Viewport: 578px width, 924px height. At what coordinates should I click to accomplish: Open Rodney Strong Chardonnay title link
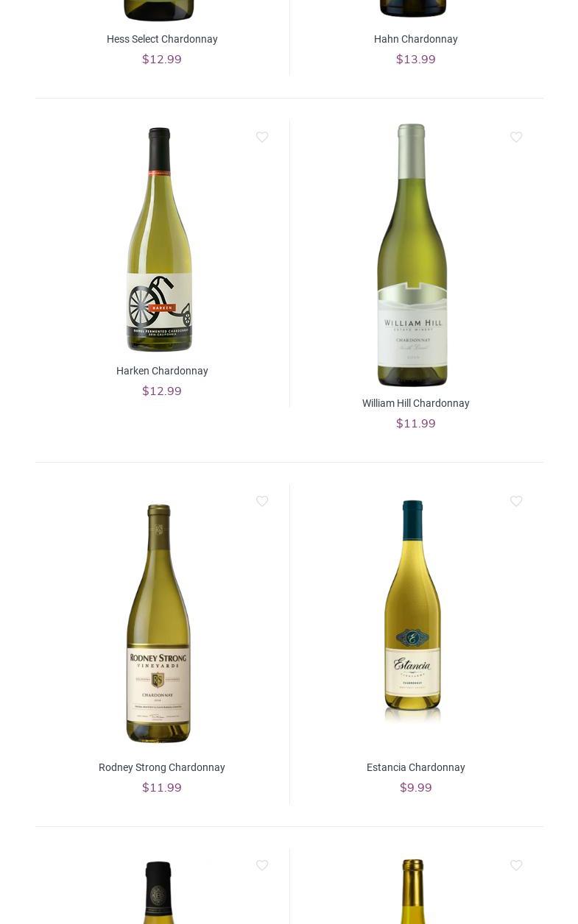[x=162, y=767]
